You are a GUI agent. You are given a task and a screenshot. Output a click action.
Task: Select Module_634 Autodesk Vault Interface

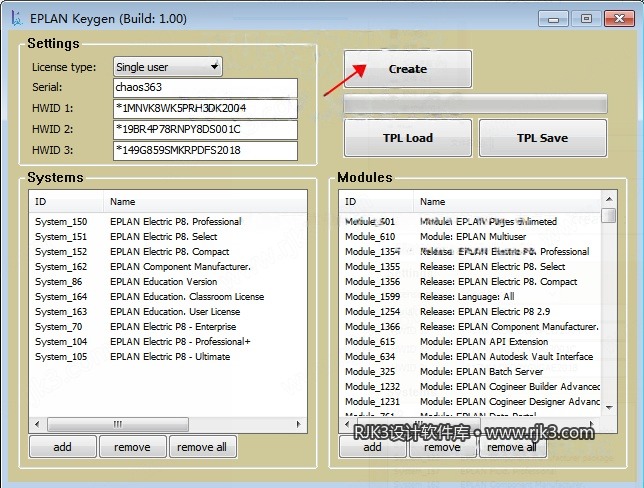coord(470,357)
